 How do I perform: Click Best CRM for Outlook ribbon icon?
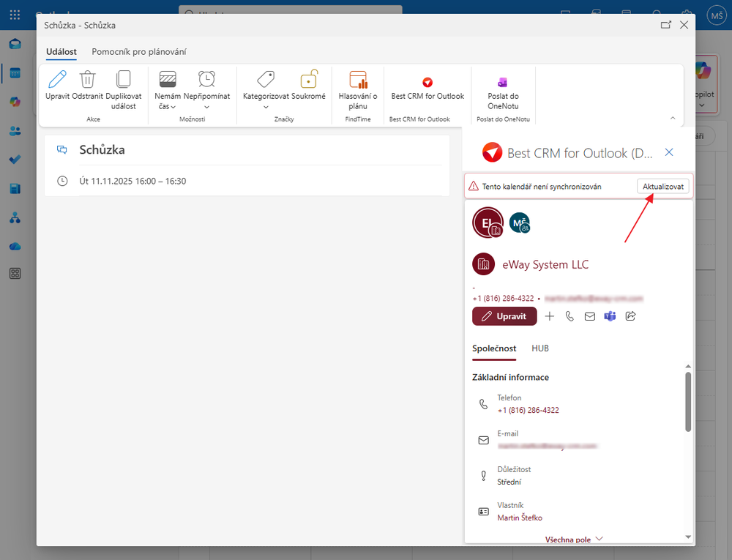(427, 83)
